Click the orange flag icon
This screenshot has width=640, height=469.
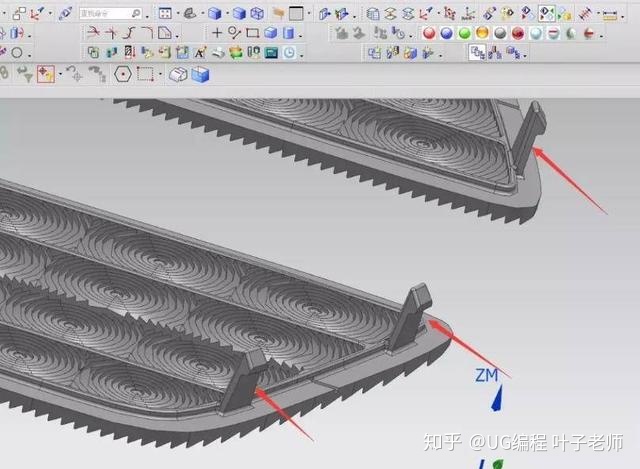278,13
